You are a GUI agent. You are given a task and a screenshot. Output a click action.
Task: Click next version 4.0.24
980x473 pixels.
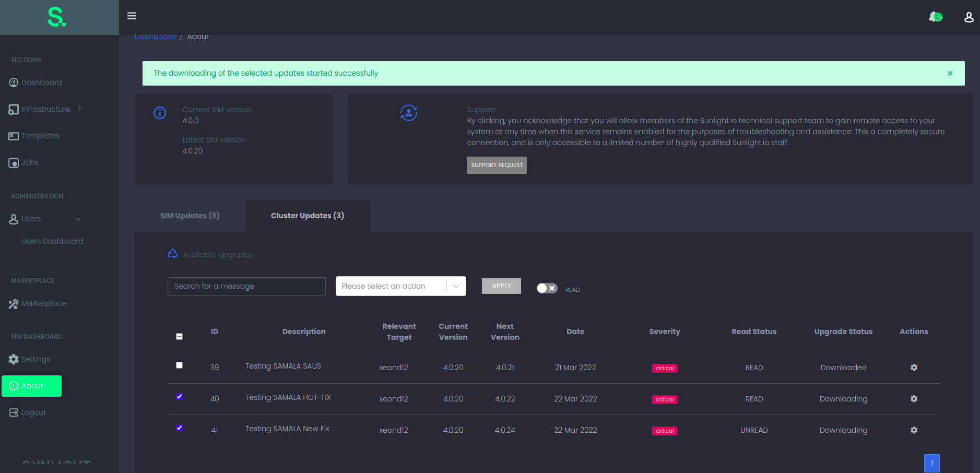(505, 430)
